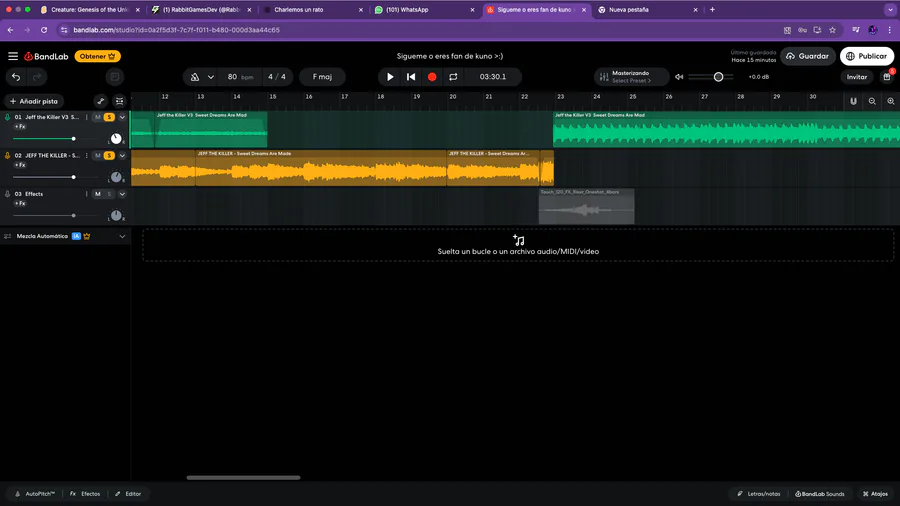
Task: Open the metronome options dropdown arrow
Action: point(211,77)
